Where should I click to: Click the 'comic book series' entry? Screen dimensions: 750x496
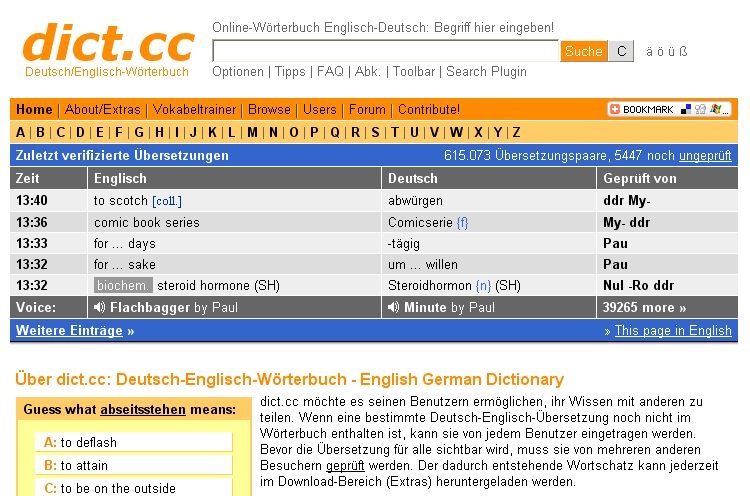point(146,222)
